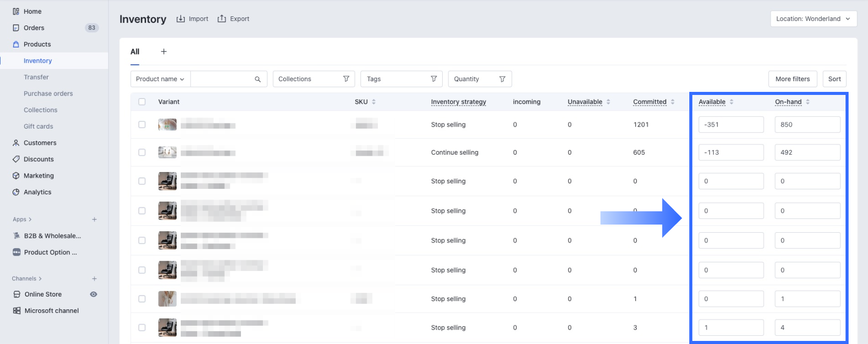This screenshot has height=344, width=868.
Task: Click the More filters button
Action: click(792, 79)
